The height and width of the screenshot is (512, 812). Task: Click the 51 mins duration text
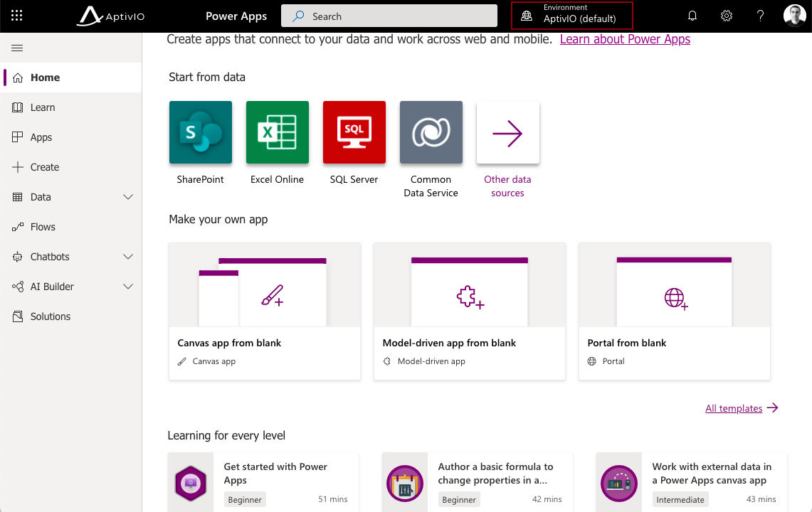pos(333,499)
